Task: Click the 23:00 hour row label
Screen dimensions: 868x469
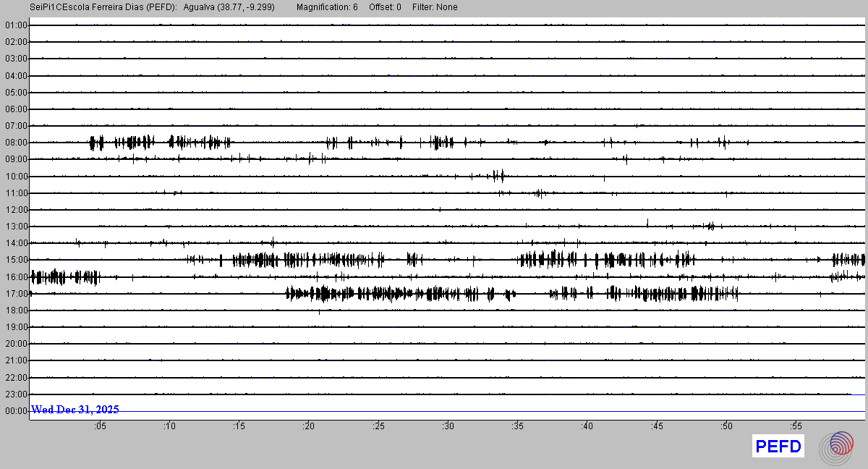Action: (15, 394)
